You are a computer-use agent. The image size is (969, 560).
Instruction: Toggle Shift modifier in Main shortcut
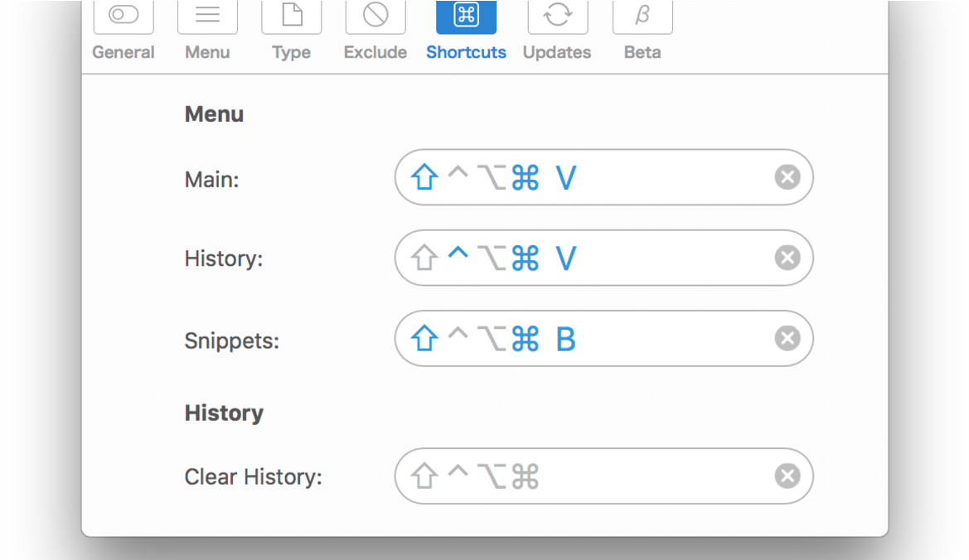(424, 177)
